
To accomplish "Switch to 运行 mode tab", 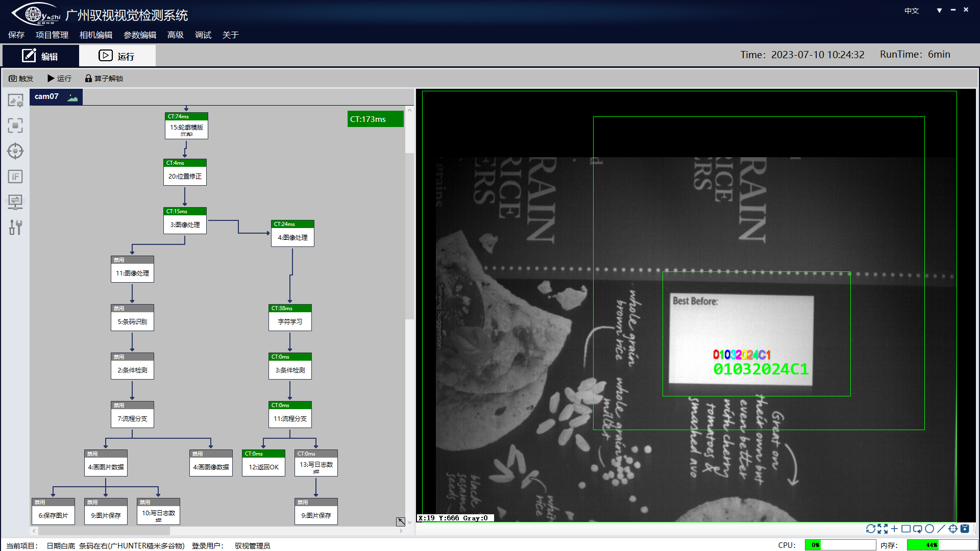I will (117, 56).
